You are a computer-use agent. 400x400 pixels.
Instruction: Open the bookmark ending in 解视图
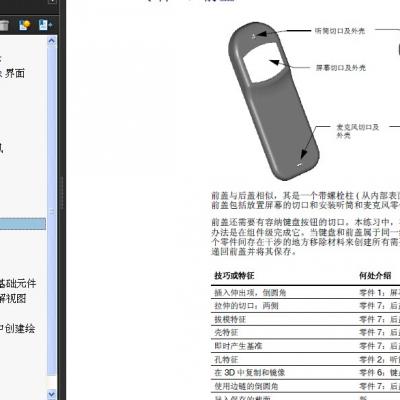(x=13, y=298)
